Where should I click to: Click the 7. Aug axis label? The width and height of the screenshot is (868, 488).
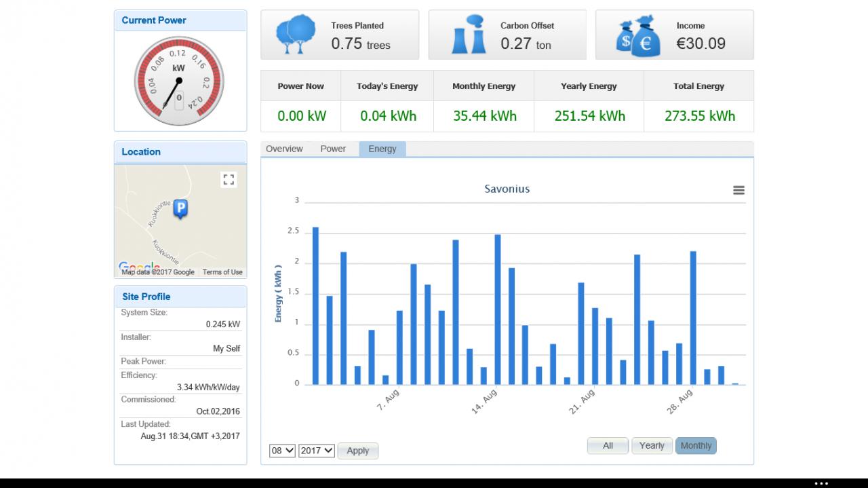coord(389,400)
